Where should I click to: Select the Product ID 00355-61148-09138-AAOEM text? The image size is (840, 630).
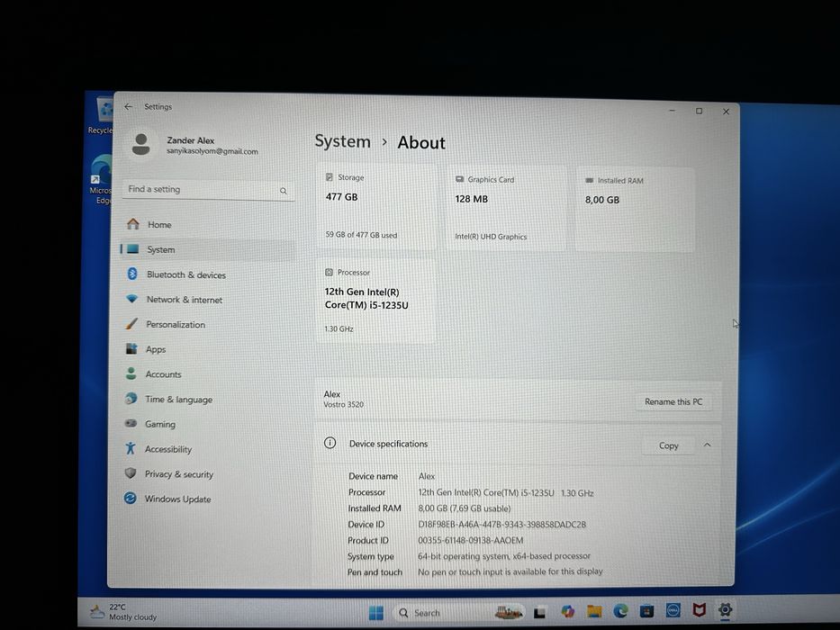(470, 540)
